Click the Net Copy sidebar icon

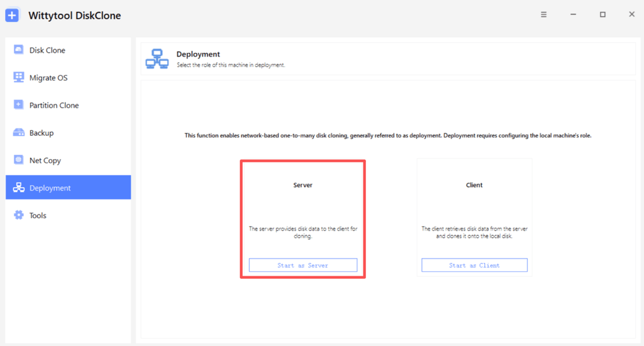(x=18, y=160)
